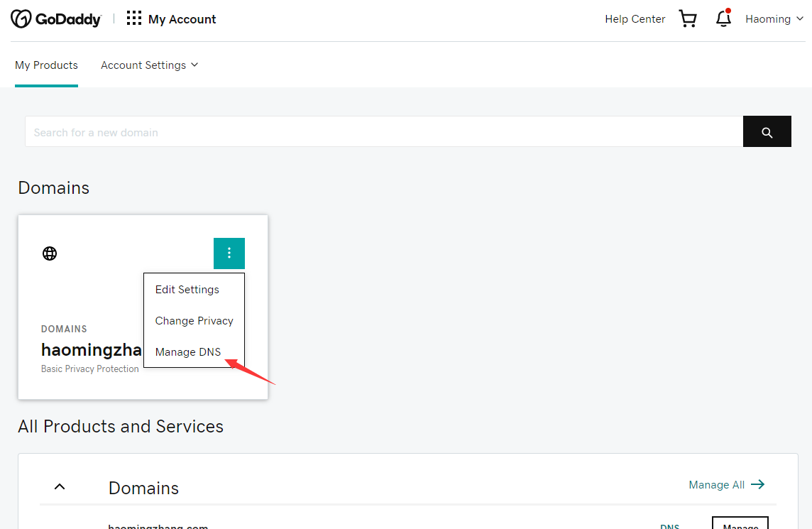Switch to the My Products tab
The height and width of the screenshot is (529, 812).
click(x=47, y=65)
